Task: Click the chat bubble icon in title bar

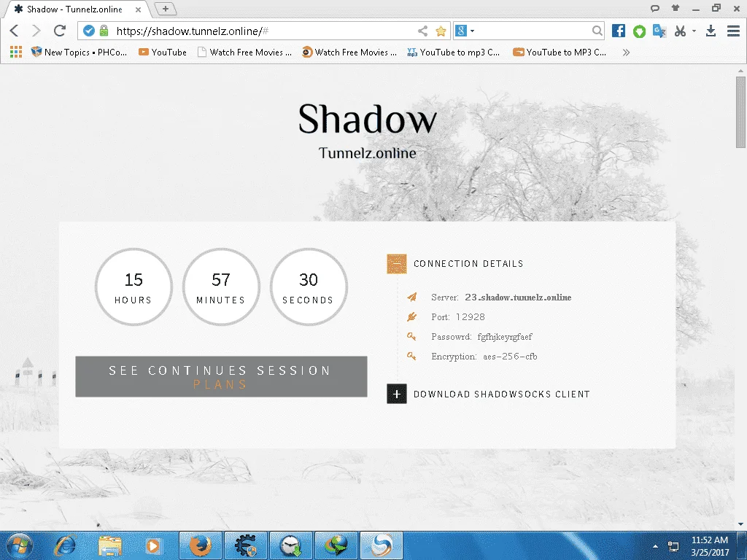Action: [x=654, y=8]
